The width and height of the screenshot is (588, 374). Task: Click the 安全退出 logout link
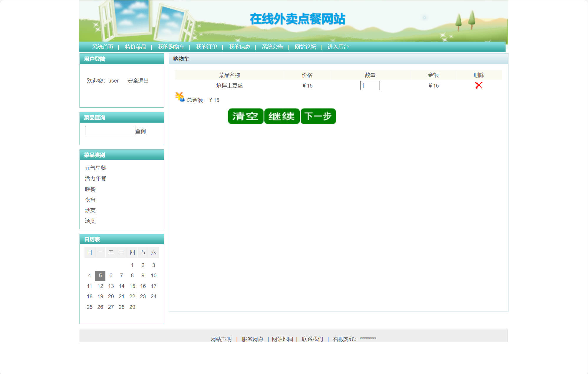click(x=138, y=81)
